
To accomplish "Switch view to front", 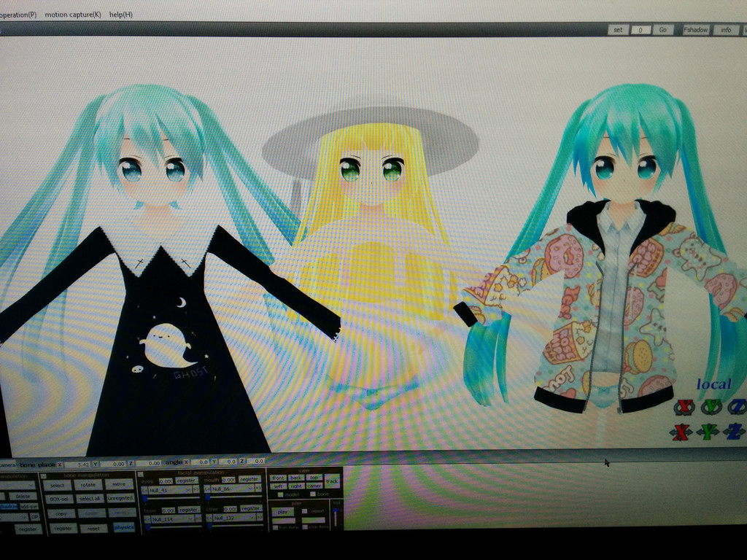I will tap(278, 478).
